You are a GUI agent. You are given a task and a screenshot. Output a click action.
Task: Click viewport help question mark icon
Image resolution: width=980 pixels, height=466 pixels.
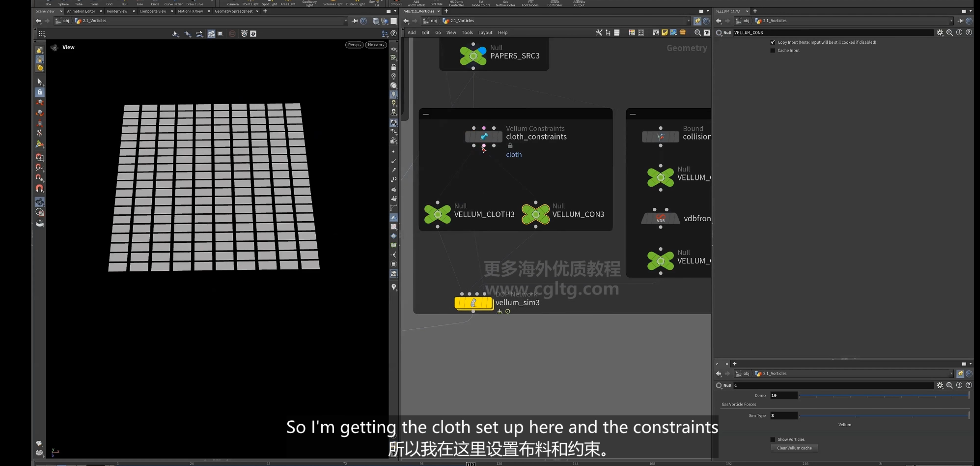394,33
